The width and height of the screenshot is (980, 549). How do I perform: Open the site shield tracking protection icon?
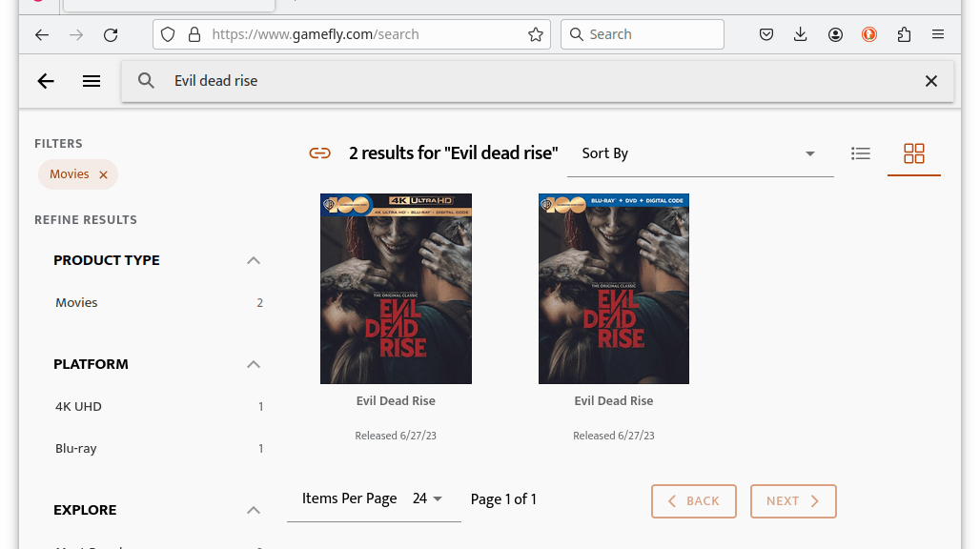click(x=168, y=34)
